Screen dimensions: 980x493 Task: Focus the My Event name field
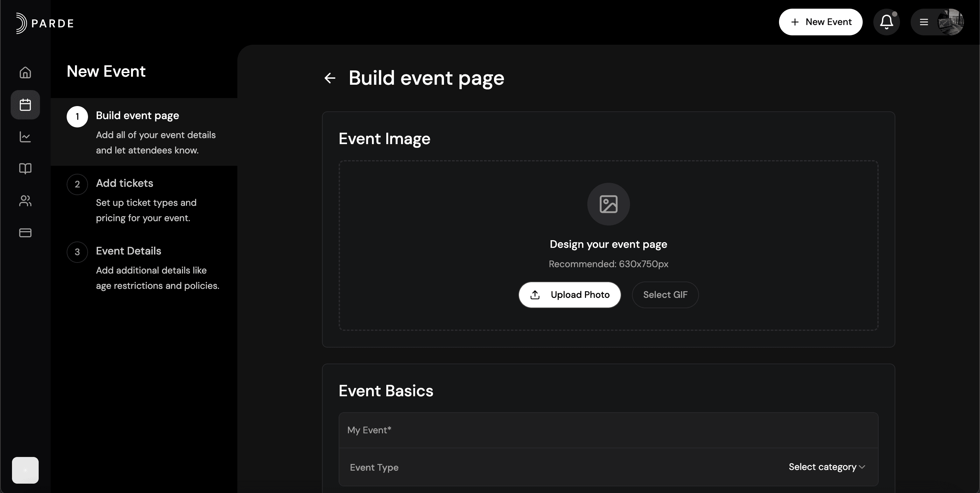(608, 430)
